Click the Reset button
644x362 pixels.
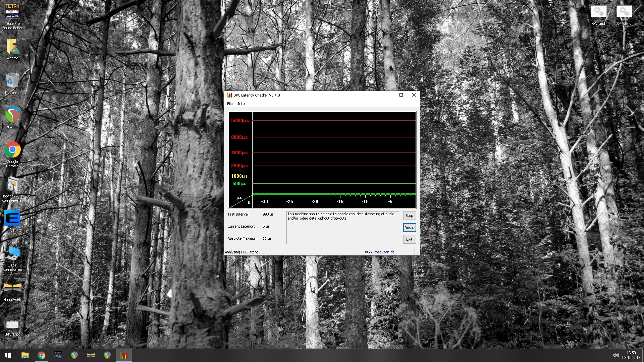point(409,228)
